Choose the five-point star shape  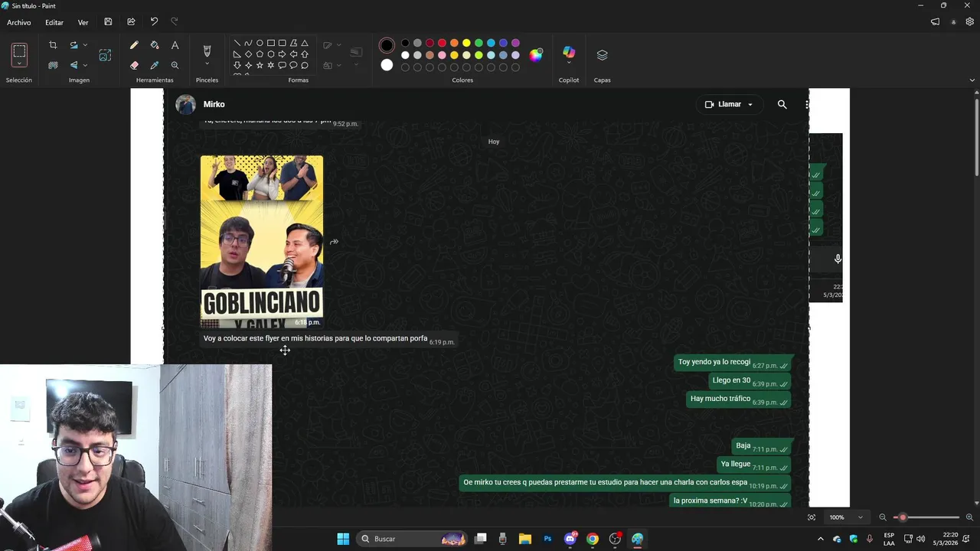(x=260, y=65)
